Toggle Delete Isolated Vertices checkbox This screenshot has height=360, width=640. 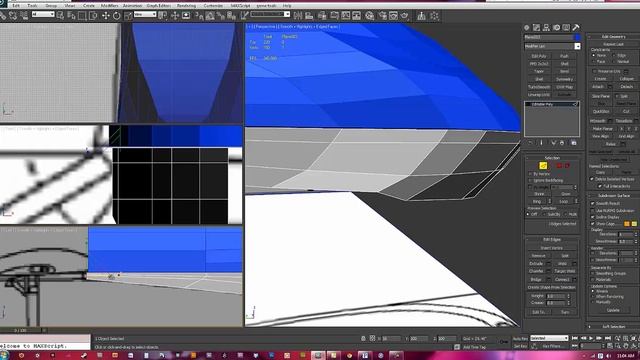(x=592, y=179)
